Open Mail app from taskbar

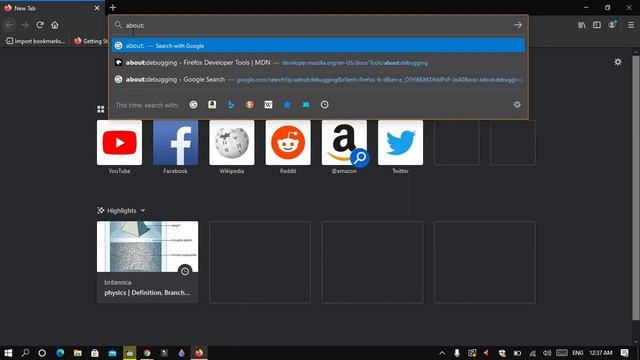112,353
